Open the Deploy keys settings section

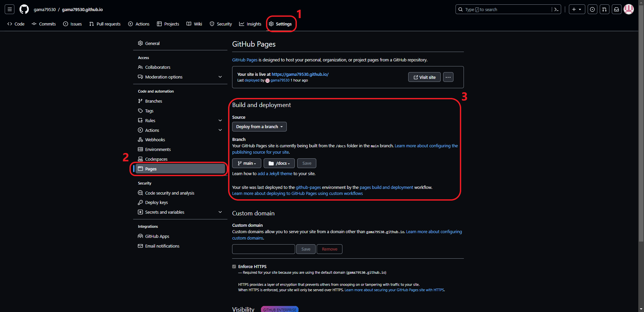[156, 202]
